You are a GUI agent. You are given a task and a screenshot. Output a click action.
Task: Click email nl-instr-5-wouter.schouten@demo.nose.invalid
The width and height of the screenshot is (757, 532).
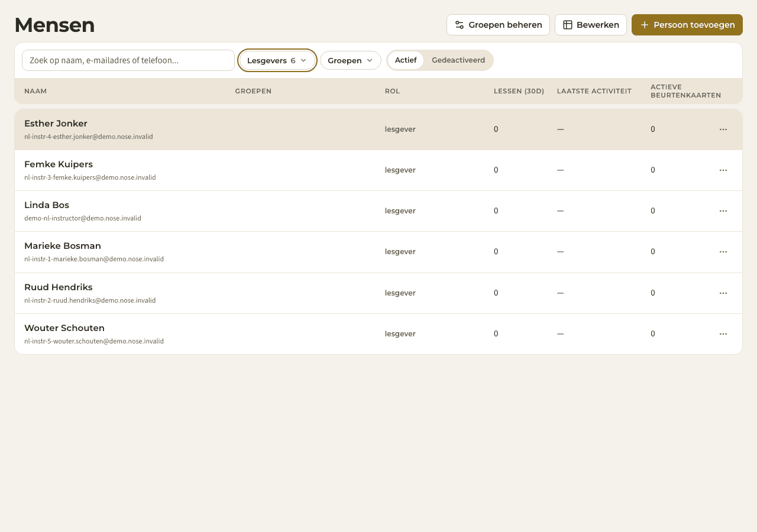94,341
